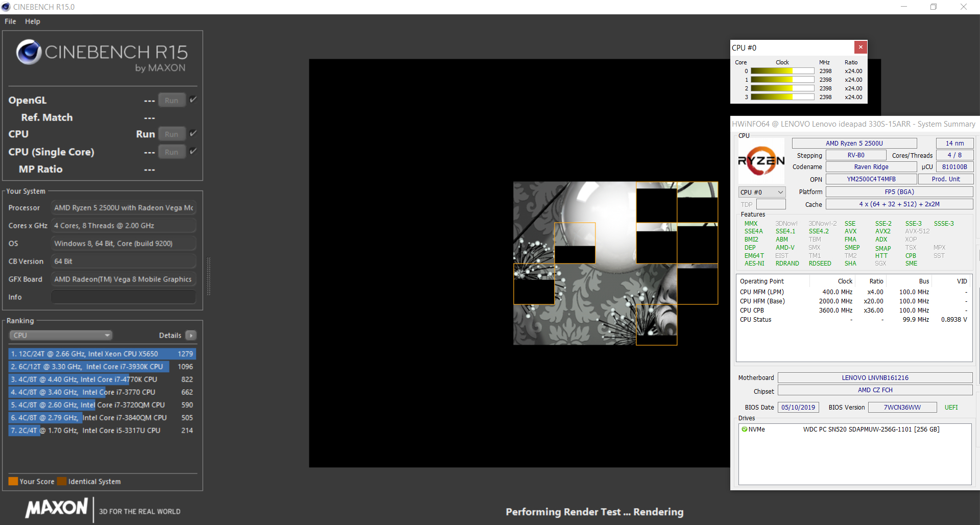Select ranking entry Intel Core i5-3317U
This screenshot has height=525, width=980.
tap(102, 431)
